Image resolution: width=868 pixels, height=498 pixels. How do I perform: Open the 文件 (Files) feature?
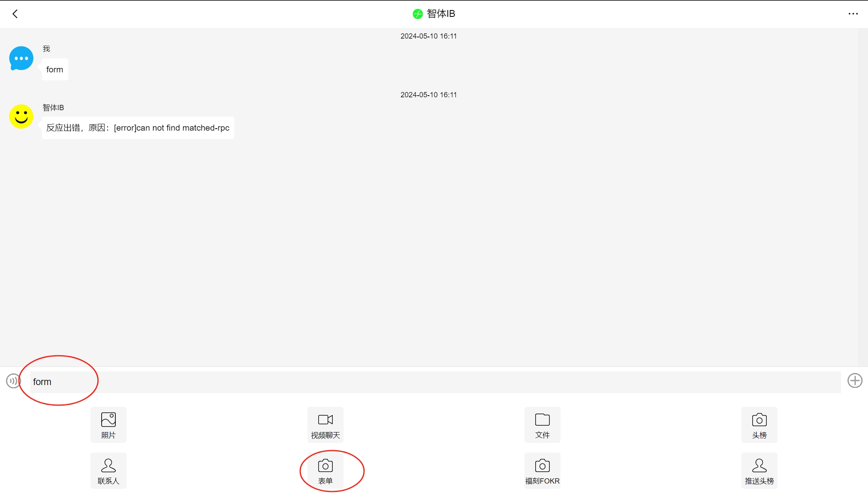pos(542,424)
